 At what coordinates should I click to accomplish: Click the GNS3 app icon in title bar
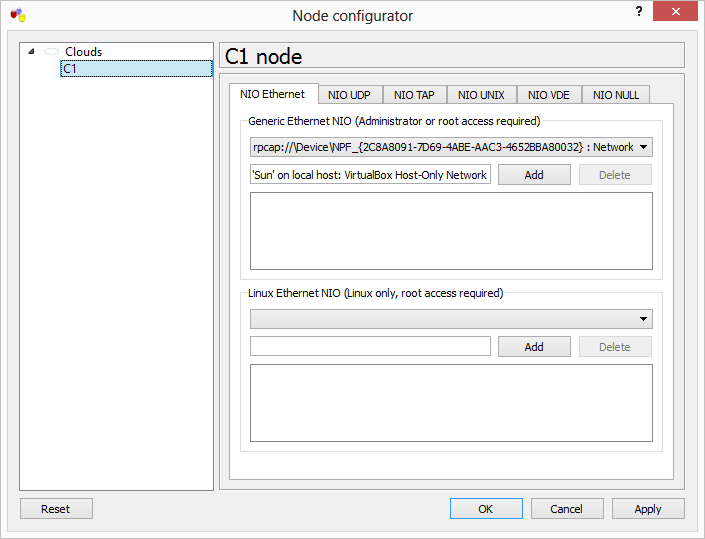(x=18, y=15)
